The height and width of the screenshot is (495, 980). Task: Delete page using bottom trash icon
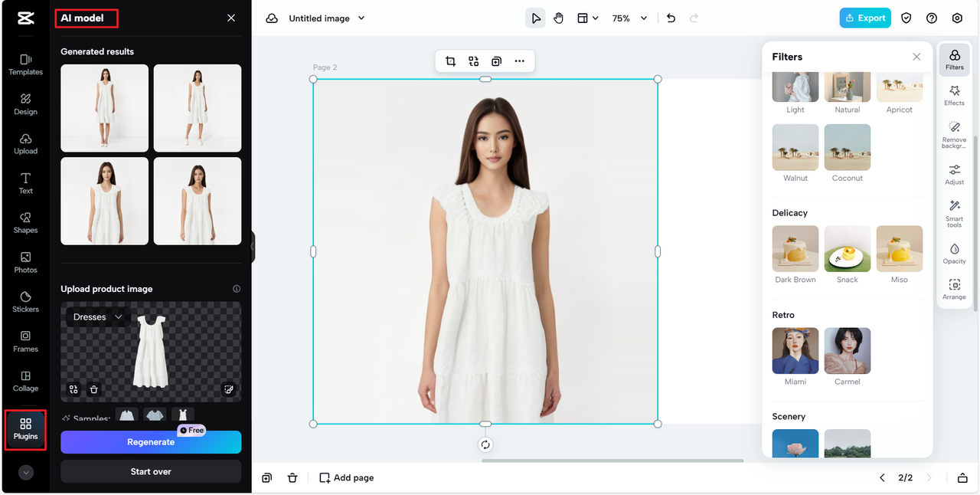(292, 477)
